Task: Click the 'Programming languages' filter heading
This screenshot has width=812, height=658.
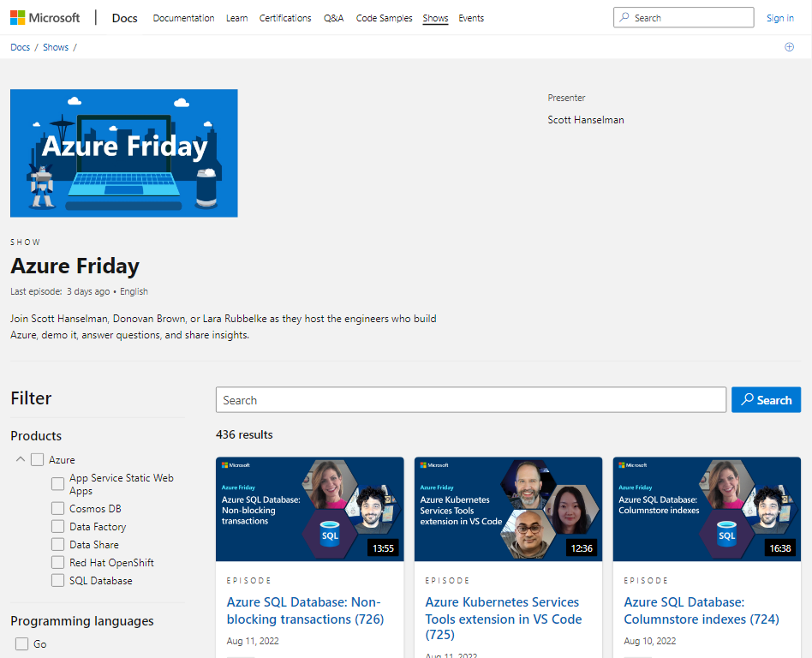Action: (82, 620)
